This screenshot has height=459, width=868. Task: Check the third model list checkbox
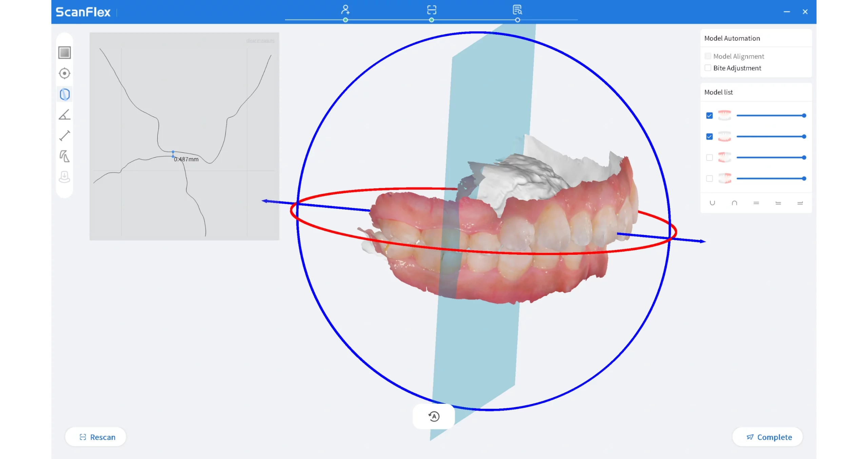(709, 158)
